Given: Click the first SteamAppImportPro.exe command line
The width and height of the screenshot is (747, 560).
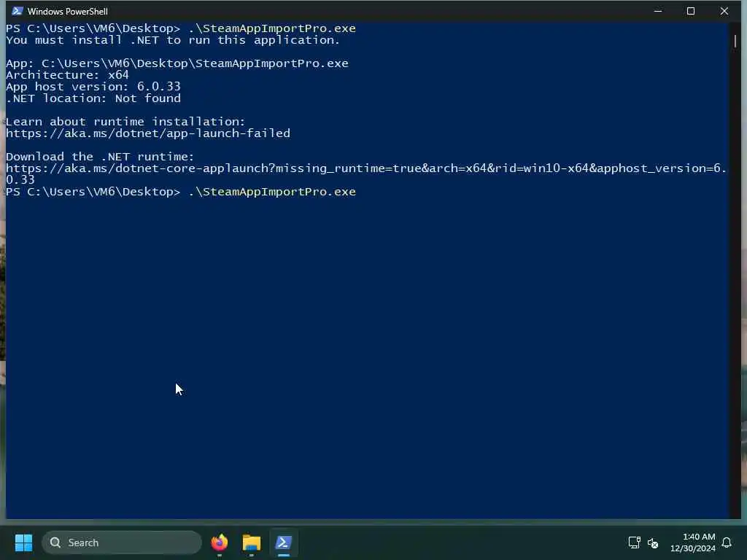Looking at the screenshot, I should pyautogui.click(x=181, y=28).
